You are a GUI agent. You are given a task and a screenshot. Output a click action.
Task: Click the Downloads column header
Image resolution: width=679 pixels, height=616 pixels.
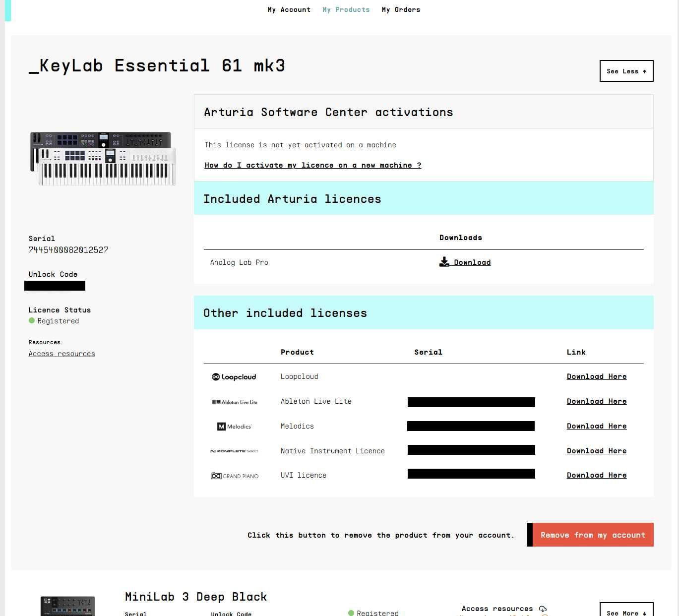tap(461, 238)
